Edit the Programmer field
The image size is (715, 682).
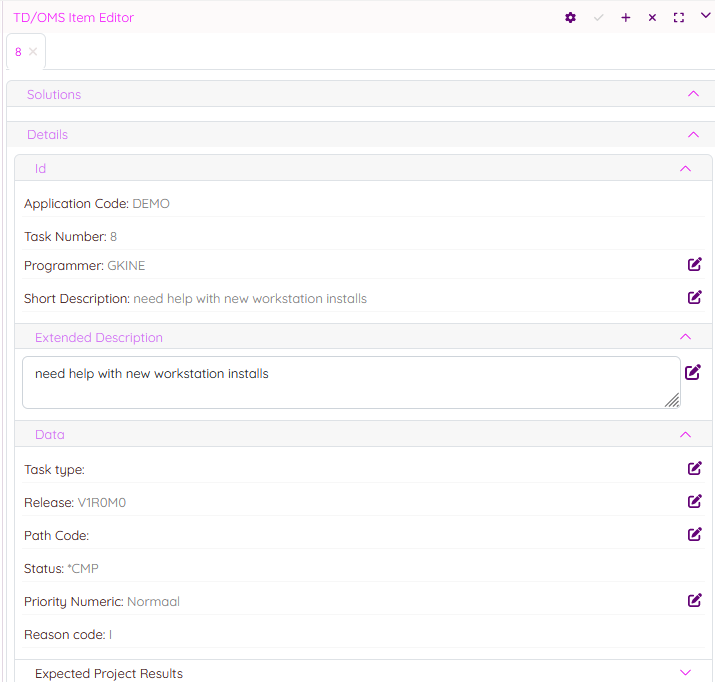tap(694, 265)
